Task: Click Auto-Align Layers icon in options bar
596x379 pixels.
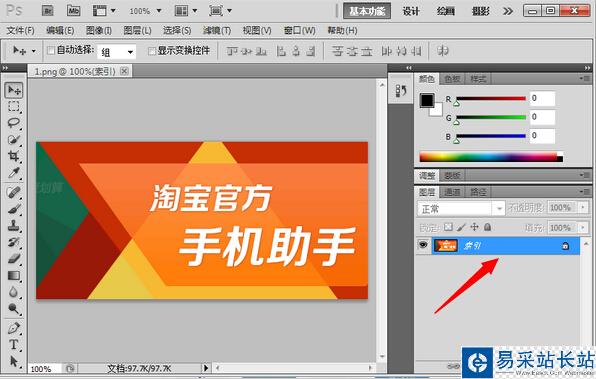Action: point(442,51)
